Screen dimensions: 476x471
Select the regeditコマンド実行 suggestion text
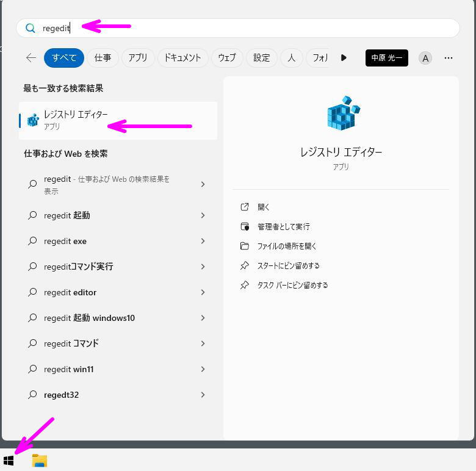[x=79, y=267]
